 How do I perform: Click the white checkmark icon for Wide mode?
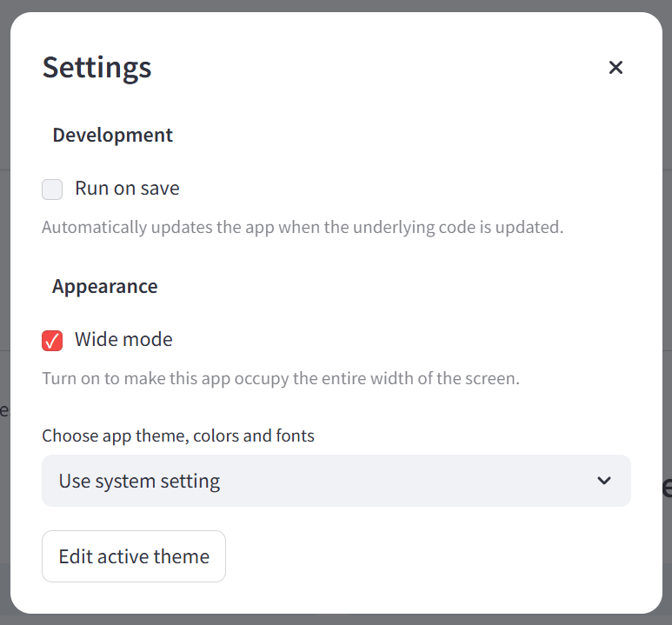pyautogui.click(x=52, y=341)
